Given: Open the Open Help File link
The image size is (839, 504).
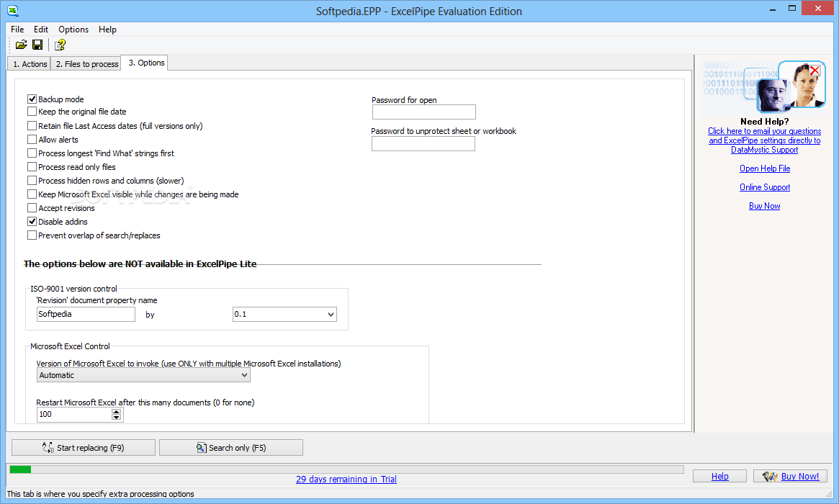Looking at the screenshot, I should click(765, 168).
